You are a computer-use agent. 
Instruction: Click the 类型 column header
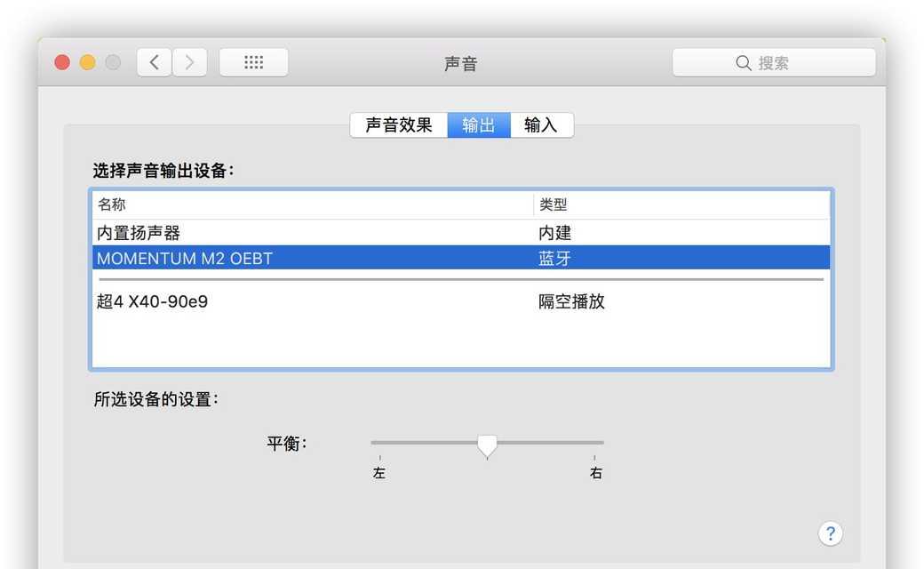(681, 204)
